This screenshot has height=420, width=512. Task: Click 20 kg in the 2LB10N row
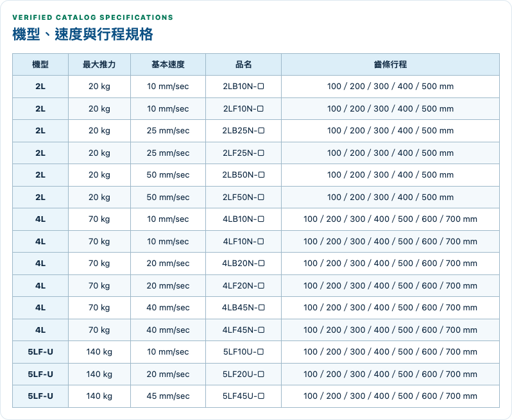point(99,87)
